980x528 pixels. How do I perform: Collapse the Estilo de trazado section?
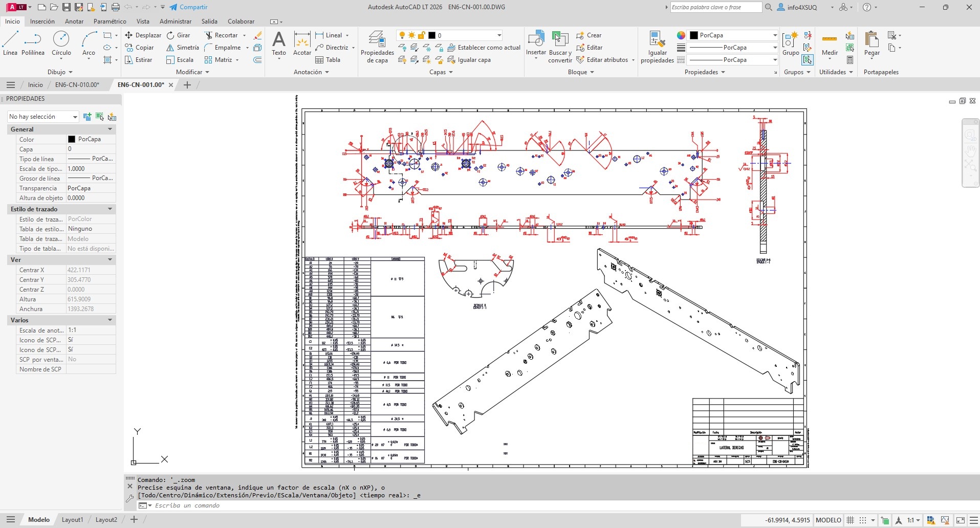coord(110,209)
